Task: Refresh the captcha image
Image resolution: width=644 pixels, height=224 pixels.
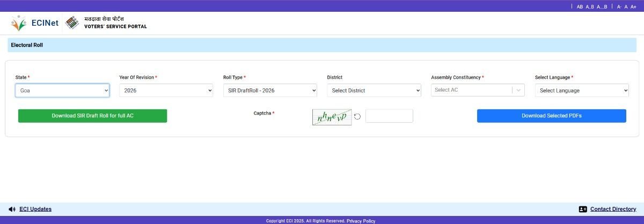Action: coord(357,116)
